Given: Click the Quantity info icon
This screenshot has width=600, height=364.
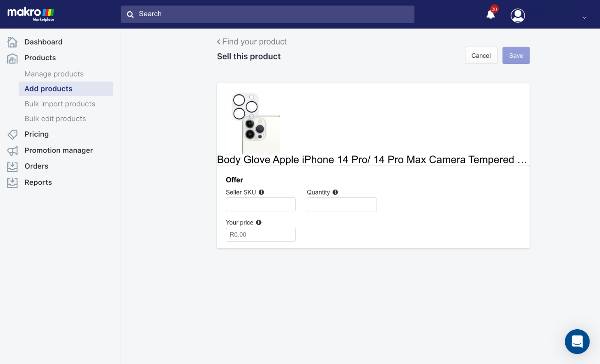Looking at the screenshot, I should click(335, 192).
